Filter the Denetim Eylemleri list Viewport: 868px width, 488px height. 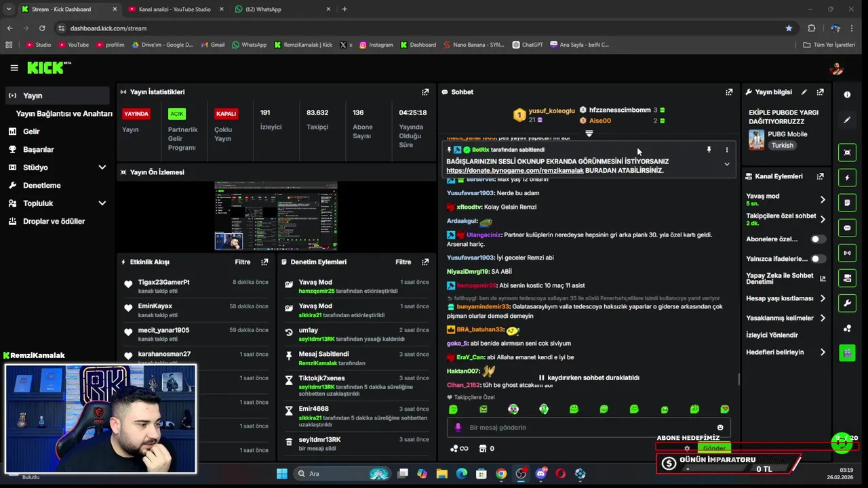coord(403,262)
